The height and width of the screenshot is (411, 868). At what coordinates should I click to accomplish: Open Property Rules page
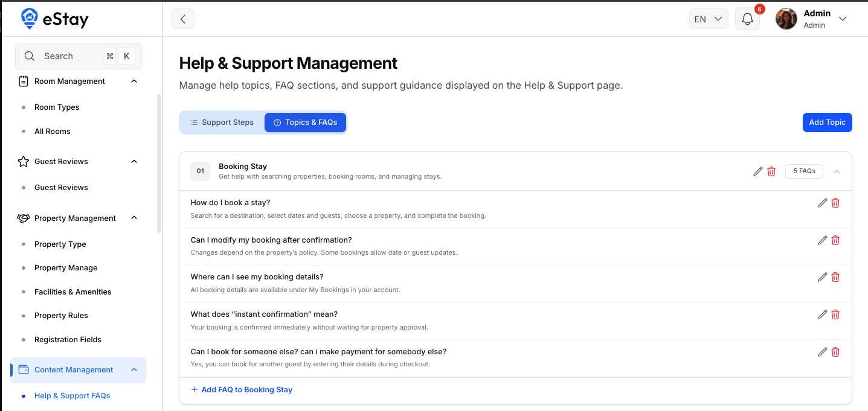tap(61, 315)
